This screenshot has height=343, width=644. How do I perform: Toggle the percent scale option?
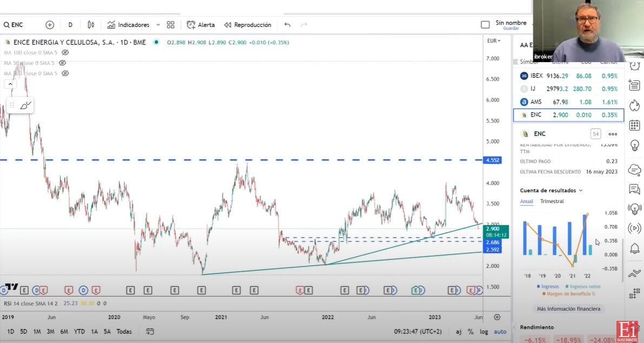(x=470, y=332)
